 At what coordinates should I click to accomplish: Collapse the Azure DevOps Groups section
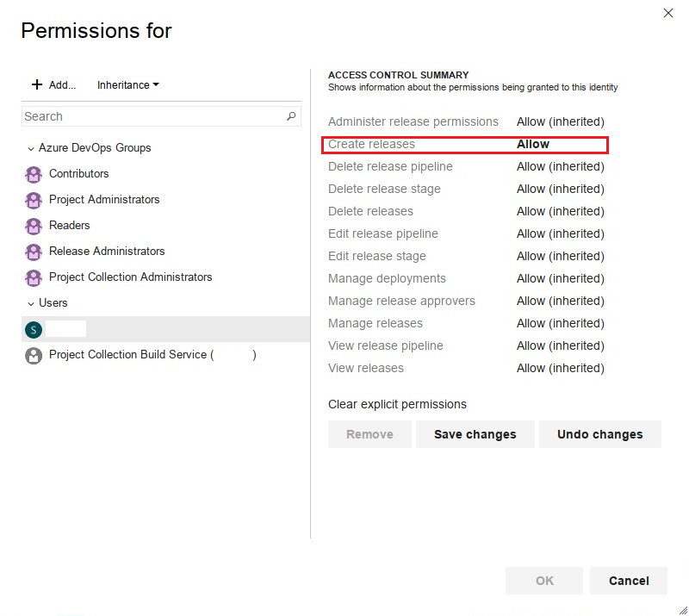[x=31, y=148]
